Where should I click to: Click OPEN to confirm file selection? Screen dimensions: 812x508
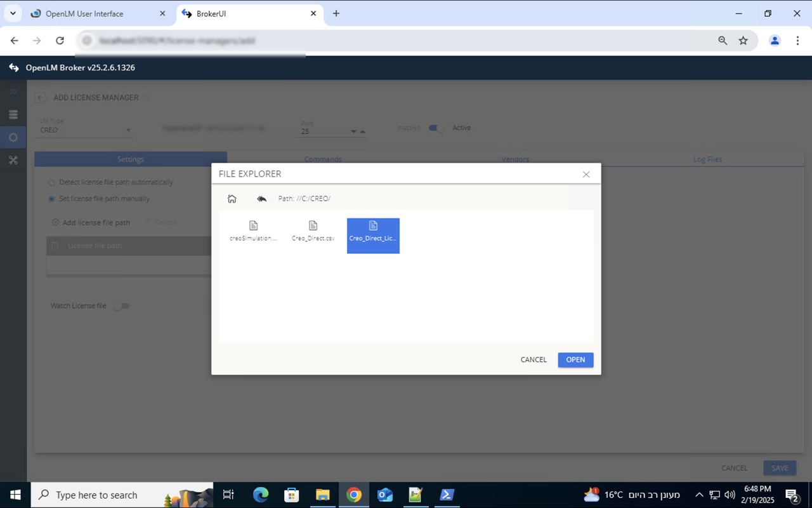pyautogui.click(x=575, y=359)
